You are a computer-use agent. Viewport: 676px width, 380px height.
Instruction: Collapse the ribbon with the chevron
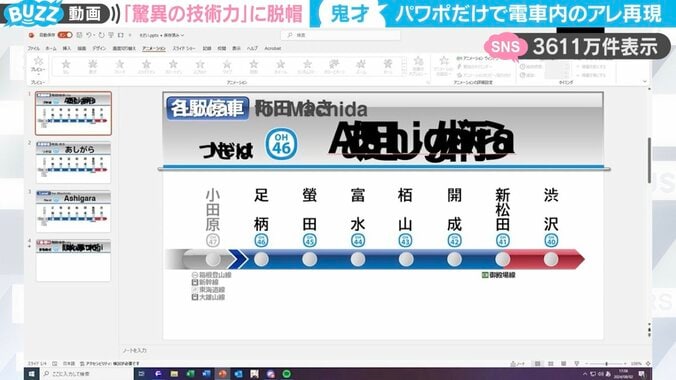click(x=645, y=81)
